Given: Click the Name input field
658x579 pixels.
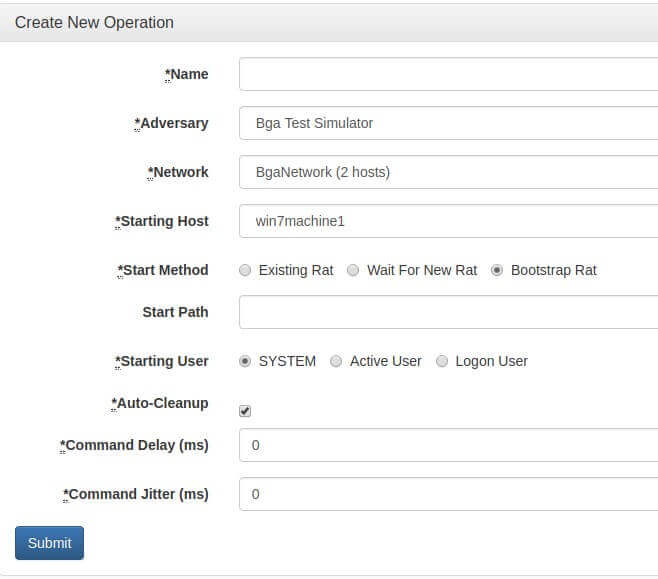Looking at the screenshot, I should click(x=448, y=74).
